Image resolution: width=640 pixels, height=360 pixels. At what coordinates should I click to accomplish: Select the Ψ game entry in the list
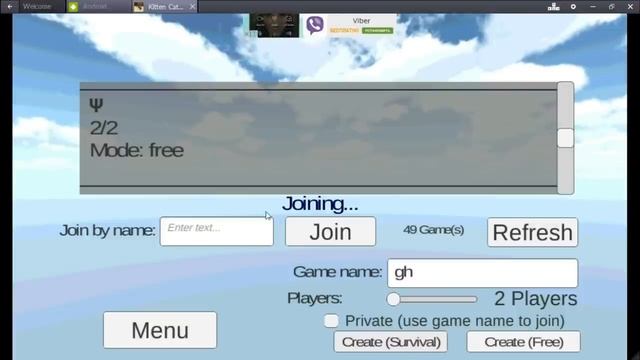pos(318,138)
